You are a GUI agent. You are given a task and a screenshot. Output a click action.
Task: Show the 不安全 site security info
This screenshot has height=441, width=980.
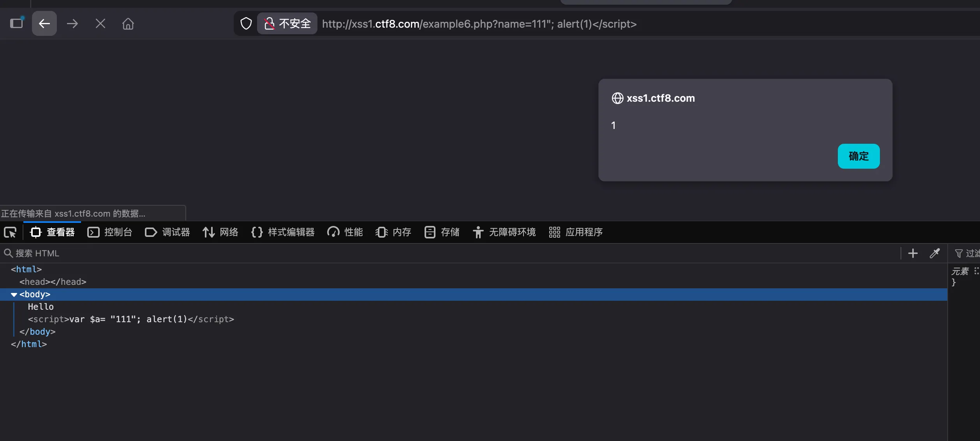tap(287, 24)
